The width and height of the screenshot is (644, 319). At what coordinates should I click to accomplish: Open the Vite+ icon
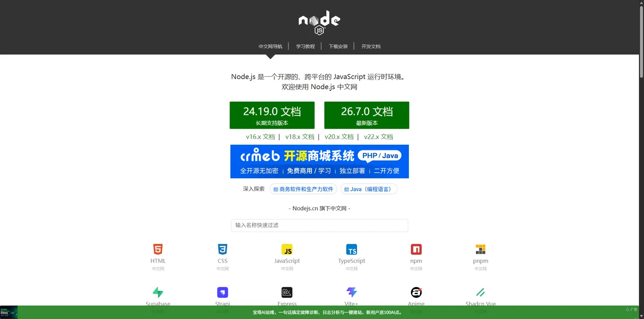tap(351, 292)
